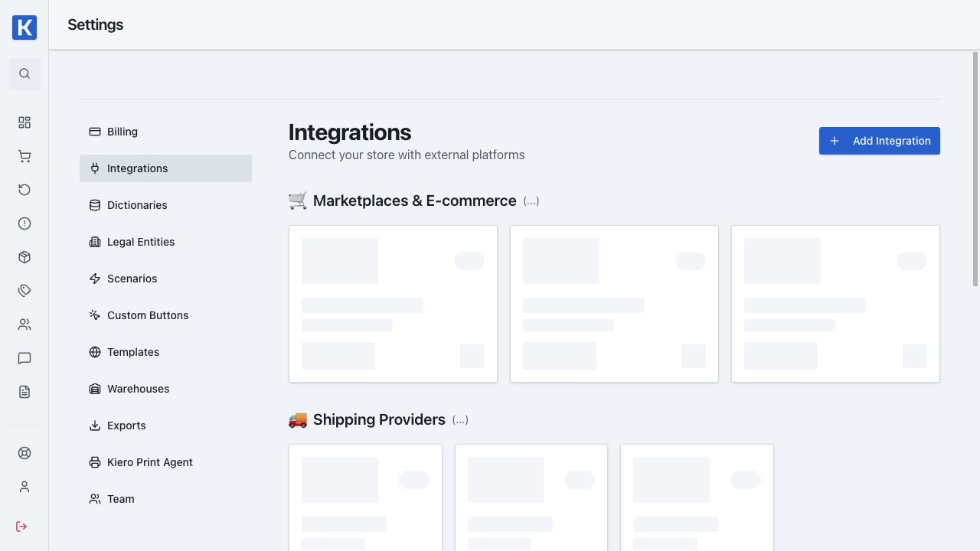Click the Integrations page heading
Viewport: 980px width, 551px height.
point(350,132)
